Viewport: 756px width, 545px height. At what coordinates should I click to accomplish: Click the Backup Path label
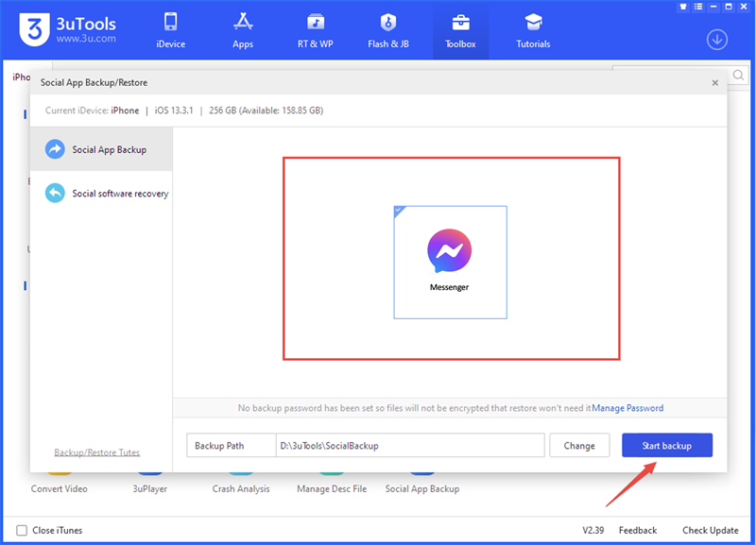tap(219, 446)
